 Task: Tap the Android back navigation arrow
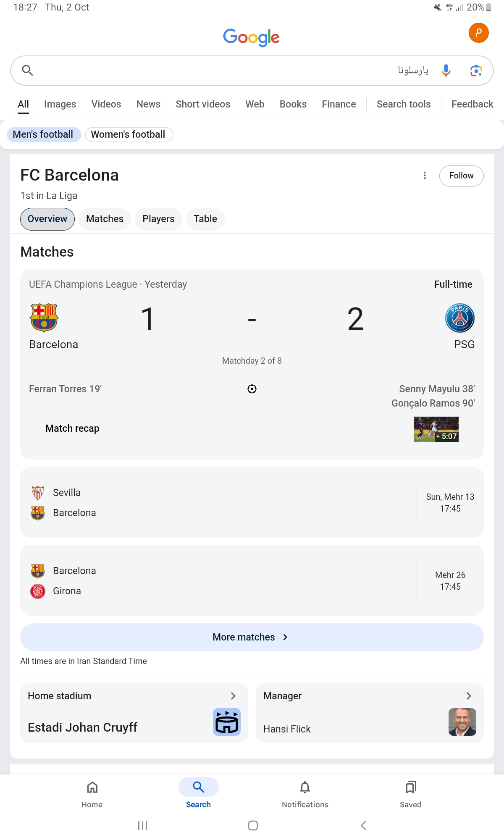click(x=364, y=825)
